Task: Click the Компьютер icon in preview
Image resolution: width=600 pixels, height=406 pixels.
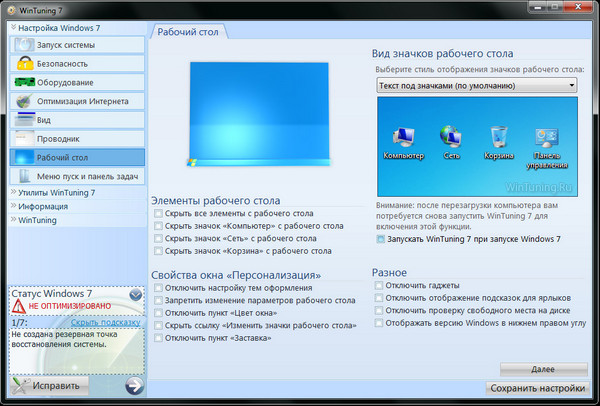Action: [x=403, y=138]
